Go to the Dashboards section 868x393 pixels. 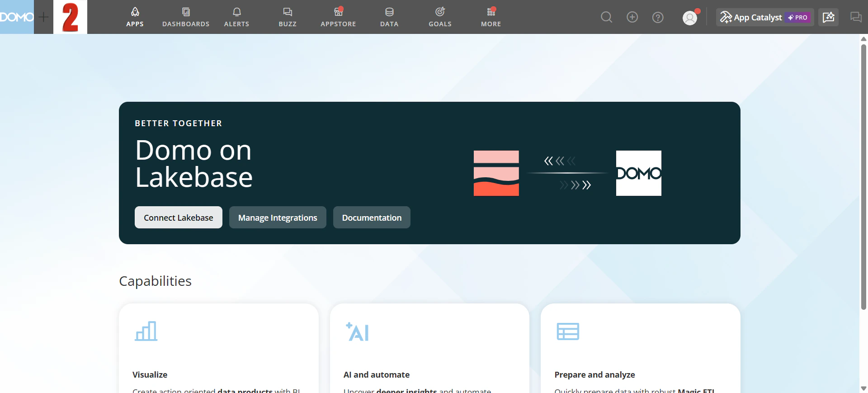click(x=186, y=17)
